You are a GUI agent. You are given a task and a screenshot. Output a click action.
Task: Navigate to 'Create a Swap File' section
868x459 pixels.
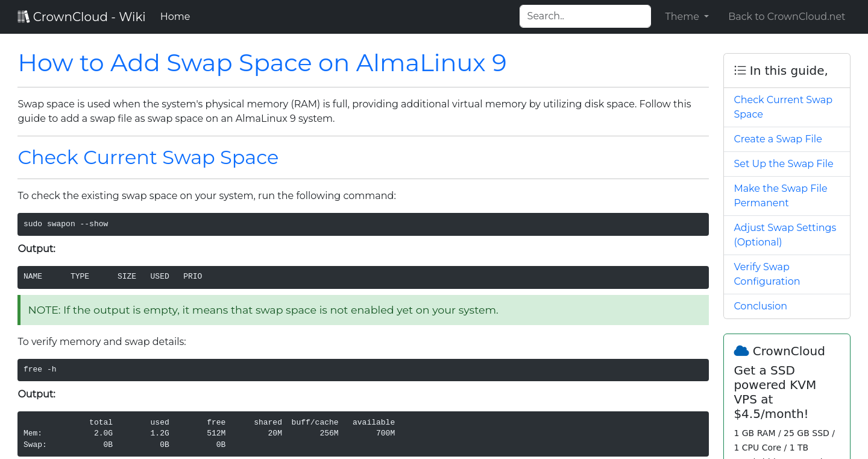click(x=778, y=139)
